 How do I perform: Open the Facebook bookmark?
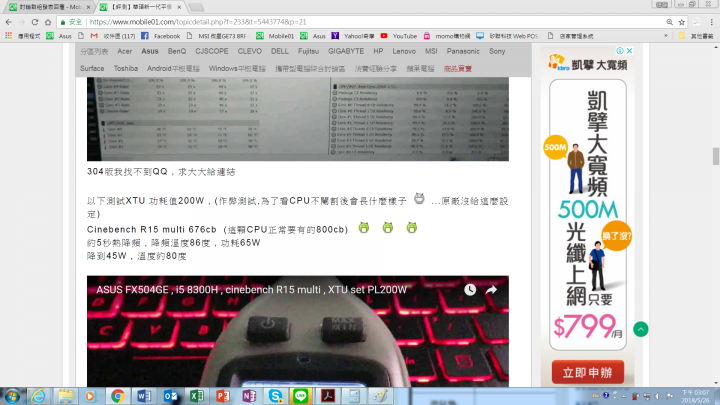161,36
